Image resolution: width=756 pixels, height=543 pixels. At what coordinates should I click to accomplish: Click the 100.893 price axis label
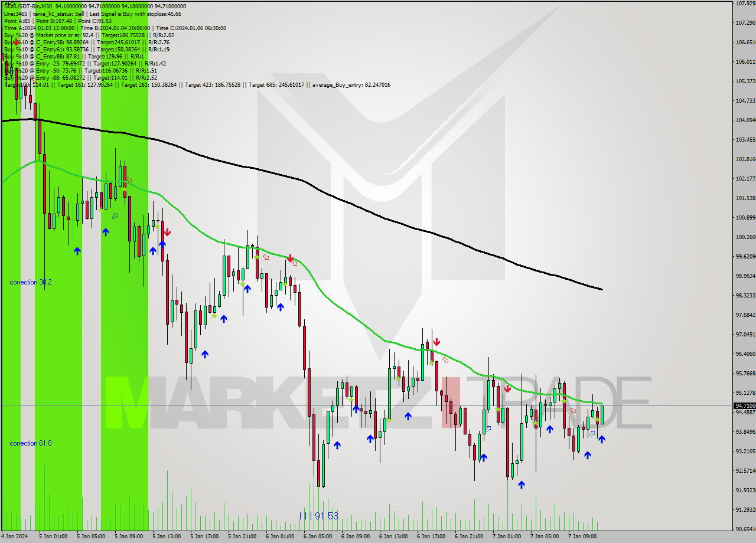pos(745,217)
